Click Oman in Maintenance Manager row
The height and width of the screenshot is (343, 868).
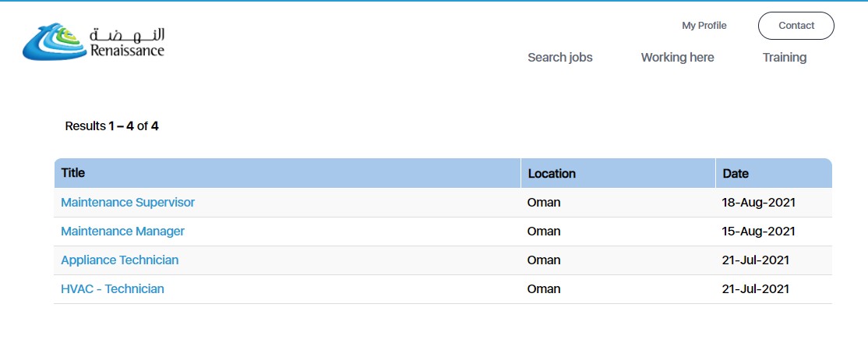pos(544,231)
